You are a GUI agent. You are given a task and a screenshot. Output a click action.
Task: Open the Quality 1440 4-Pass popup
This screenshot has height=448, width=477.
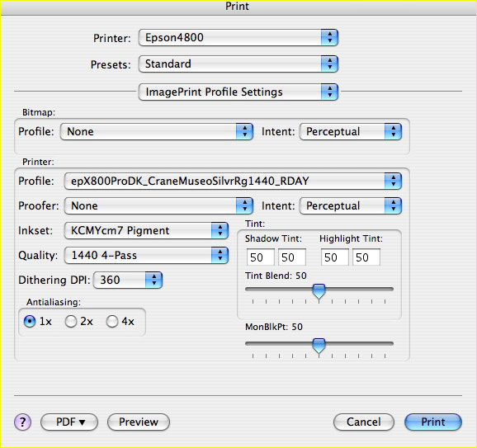pyautogui.click(x=146, y=255)
